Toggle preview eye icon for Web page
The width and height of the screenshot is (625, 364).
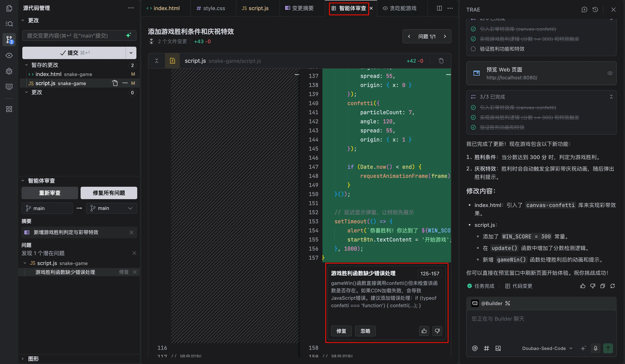[x=610, y=73]
